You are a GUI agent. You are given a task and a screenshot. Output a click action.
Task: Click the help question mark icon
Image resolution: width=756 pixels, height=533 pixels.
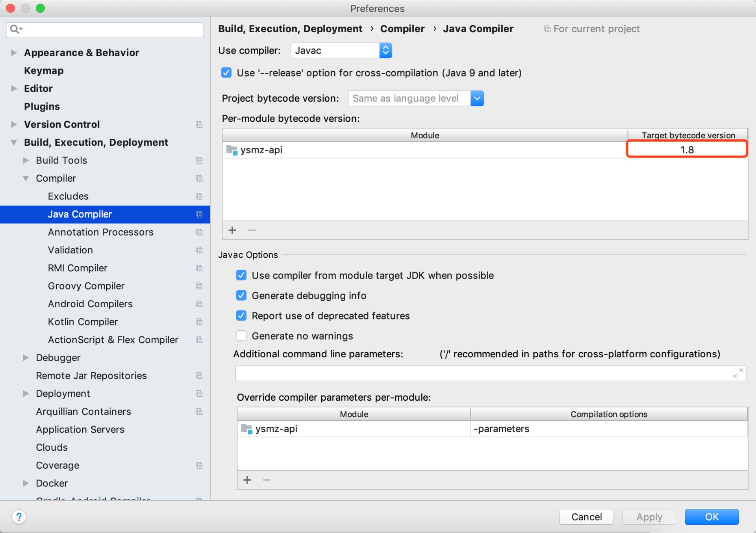click(19, 516)
